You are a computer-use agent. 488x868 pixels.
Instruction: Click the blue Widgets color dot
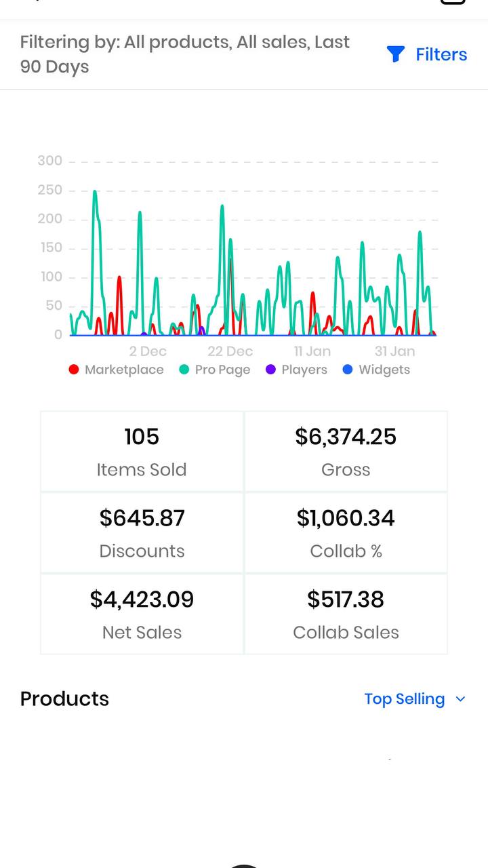click(x=348, y=370)
